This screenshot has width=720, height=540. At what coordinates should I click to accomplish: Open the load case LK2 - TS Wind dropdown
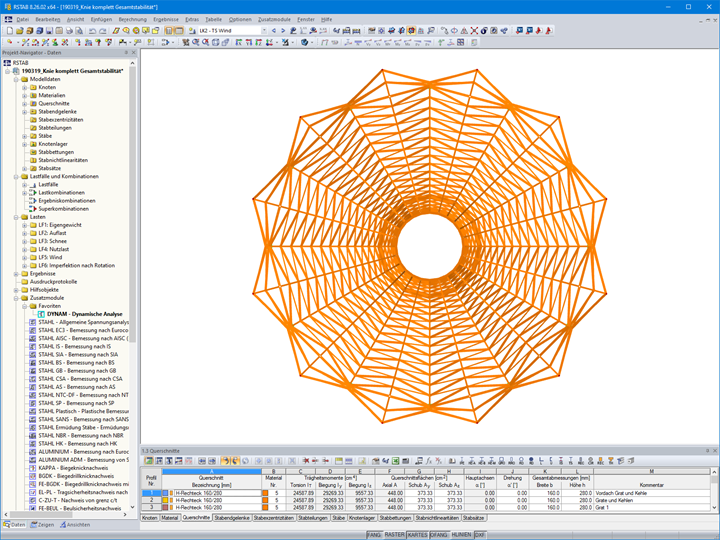264,31
